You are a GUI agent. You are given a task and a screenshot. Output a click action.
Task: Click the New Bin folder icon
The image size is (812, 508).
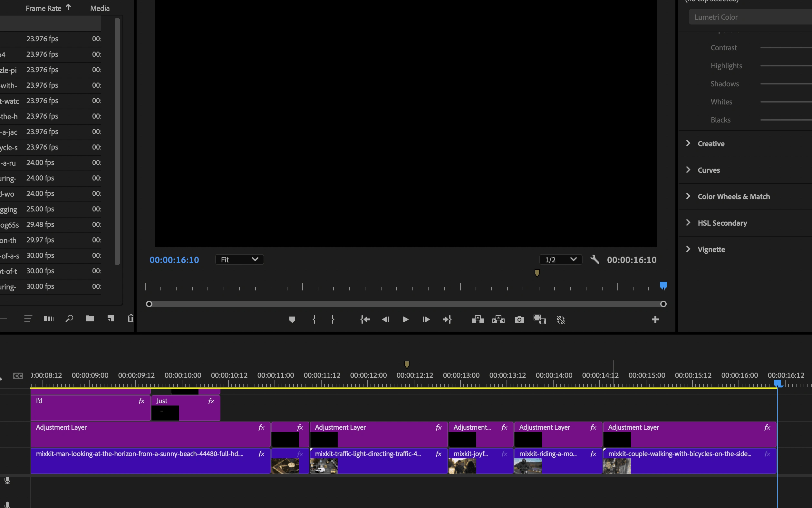(x=90, y=318)
